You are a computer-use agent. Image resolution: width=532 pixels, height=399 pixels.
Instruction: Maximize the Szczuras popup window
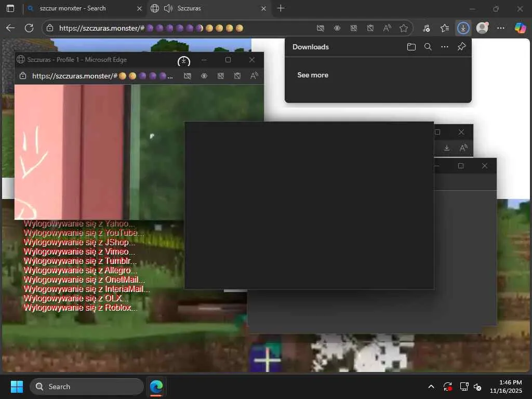[228, 60]
